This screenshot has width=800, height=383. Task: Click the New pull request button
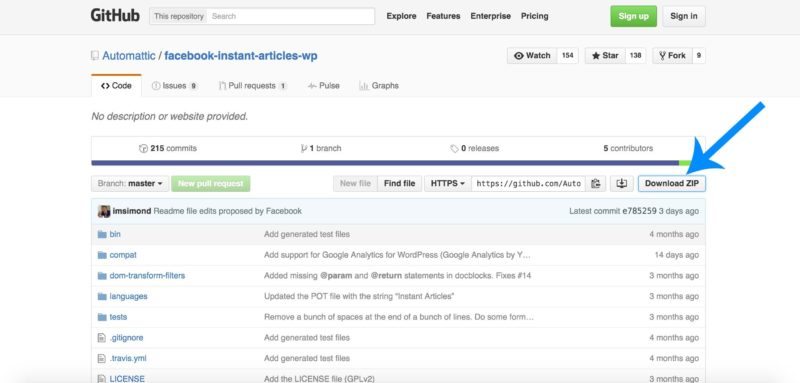coord(211,184)
